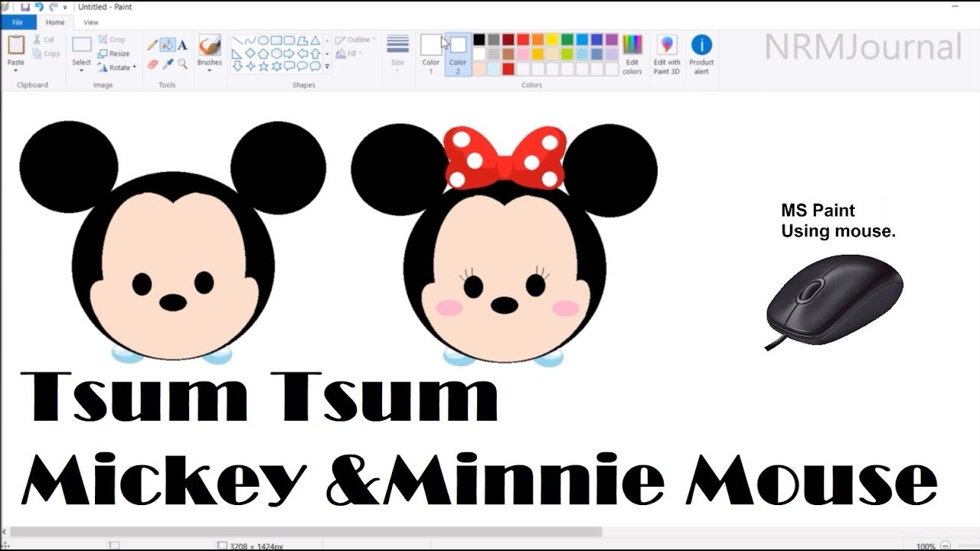Pick the custom peach skin-tone swatch
The width and height of the screenshot is (980, 551).
click(x=479, y=69)
